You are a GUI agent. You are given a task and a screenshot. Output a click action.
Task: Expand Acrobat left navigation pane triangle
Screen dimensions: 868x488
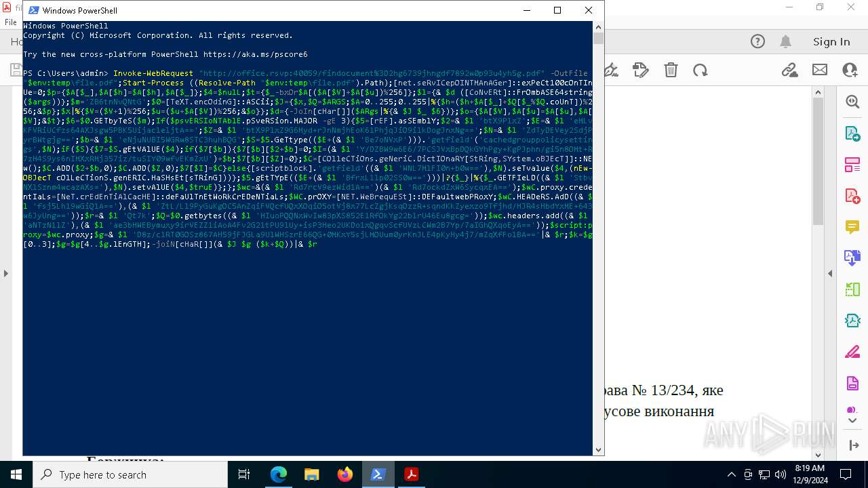[x=6, y=274]
